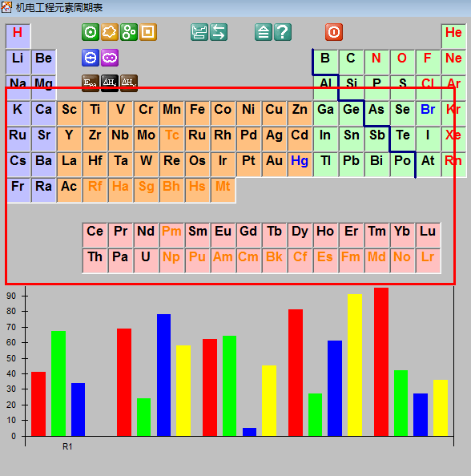The height and width of the screenshot is (476, 471).
Task: Select the Zn element cell
Action: [300, 113]
